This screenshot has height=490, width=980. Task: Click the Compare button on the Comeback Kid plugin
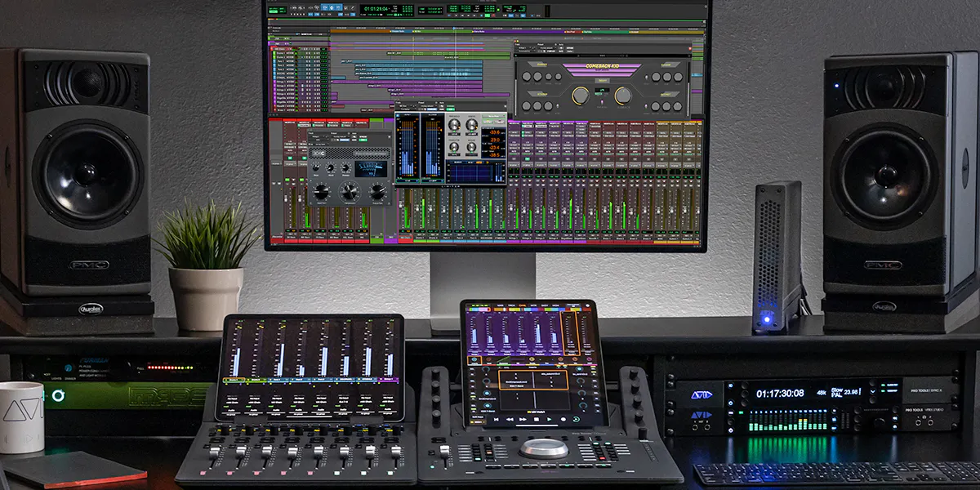(551, 51)
